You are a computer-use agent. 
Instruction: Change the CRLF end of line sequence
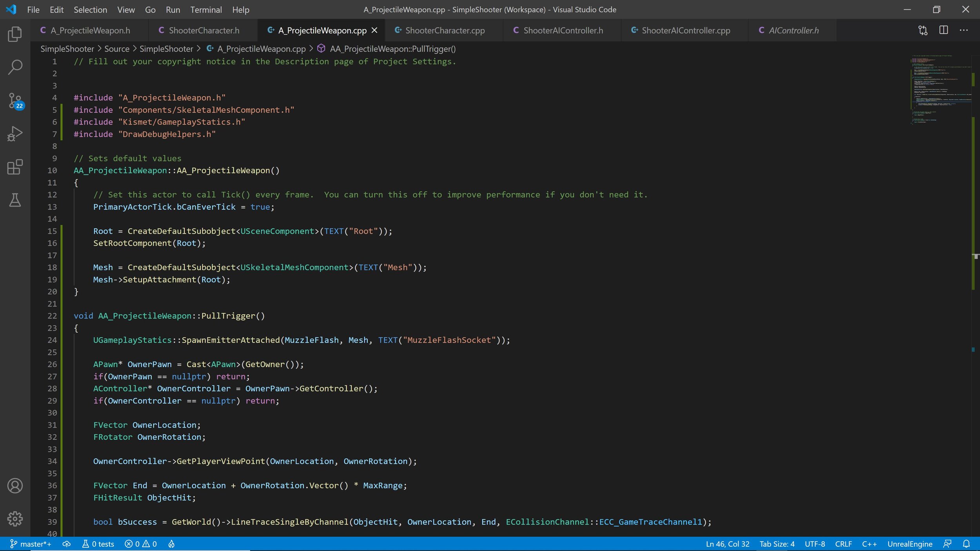[x=843, y=544]
